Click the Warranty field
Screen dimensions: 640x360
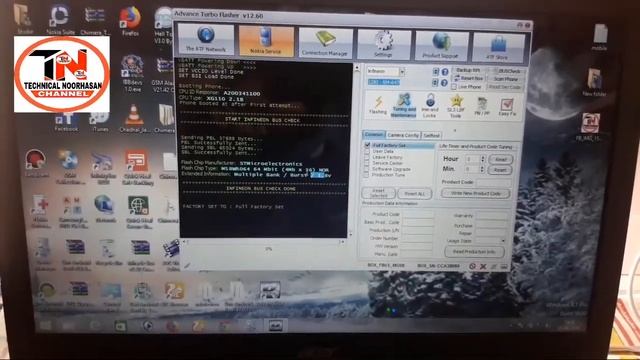coord(491,216)
